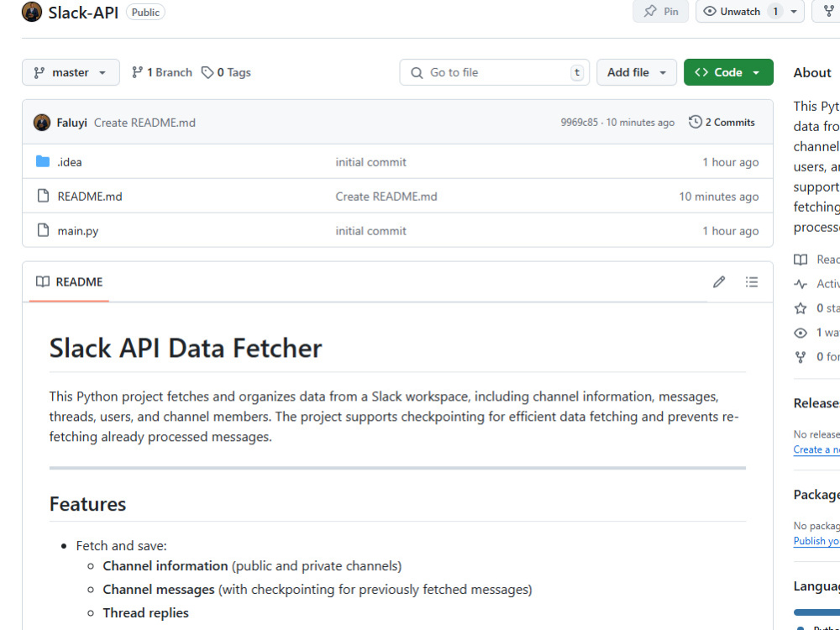Image resolution: width=840 pixels, height=630 pixels.
Task: Open Create README.md message in README.md row
Action: coord(386,197)
